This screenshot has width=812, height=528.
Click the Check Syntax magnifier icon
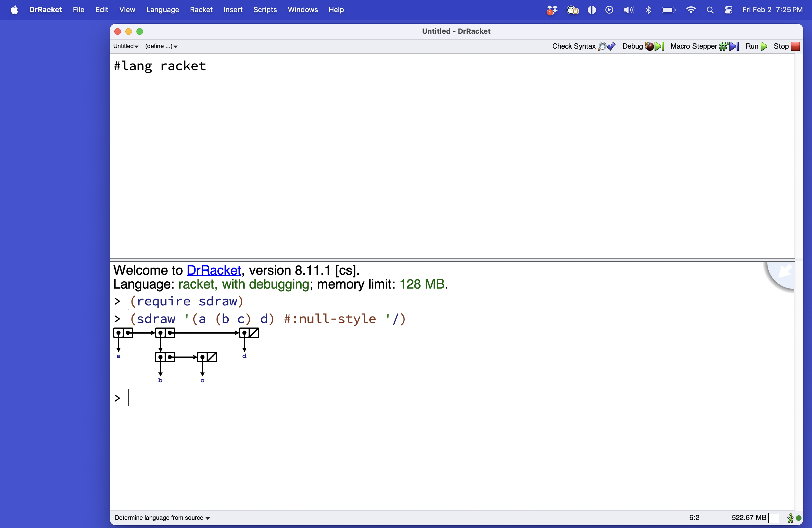click(x=606, y=46)
